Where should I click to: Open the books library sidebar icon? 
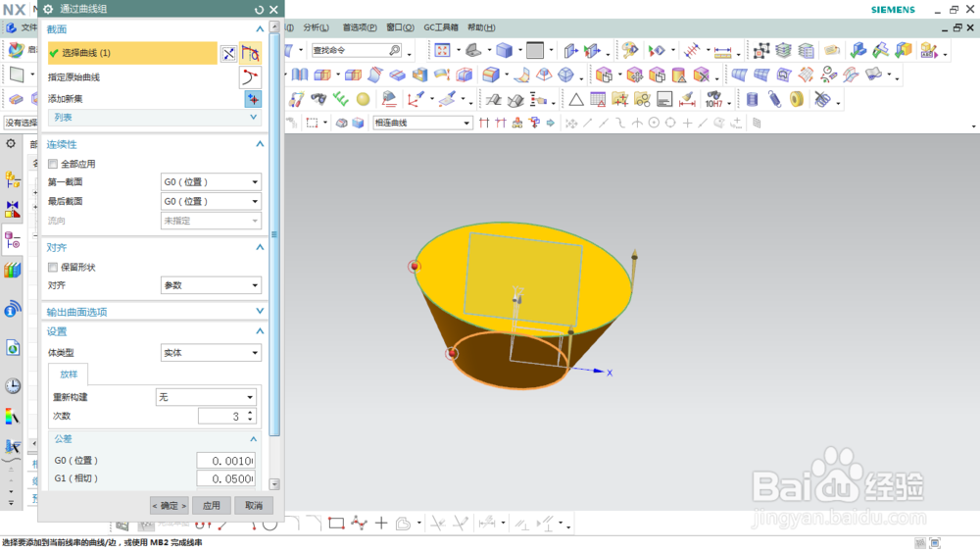point(13,271)
